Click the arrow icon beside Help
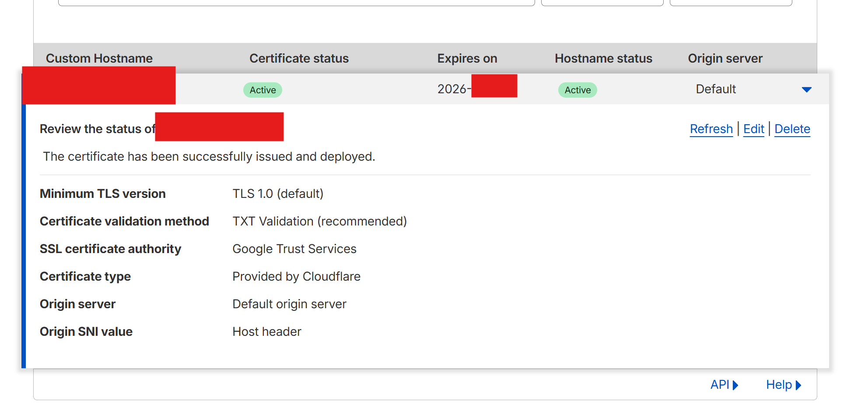Image resolution: width=868 pixels, height=419 pixels. 798,385
